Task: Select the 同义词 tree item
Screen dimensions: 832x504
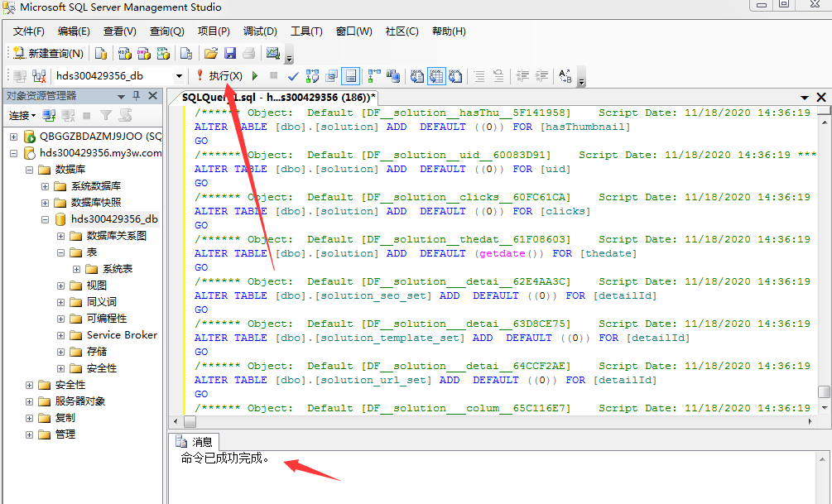Action: point(102,302)
